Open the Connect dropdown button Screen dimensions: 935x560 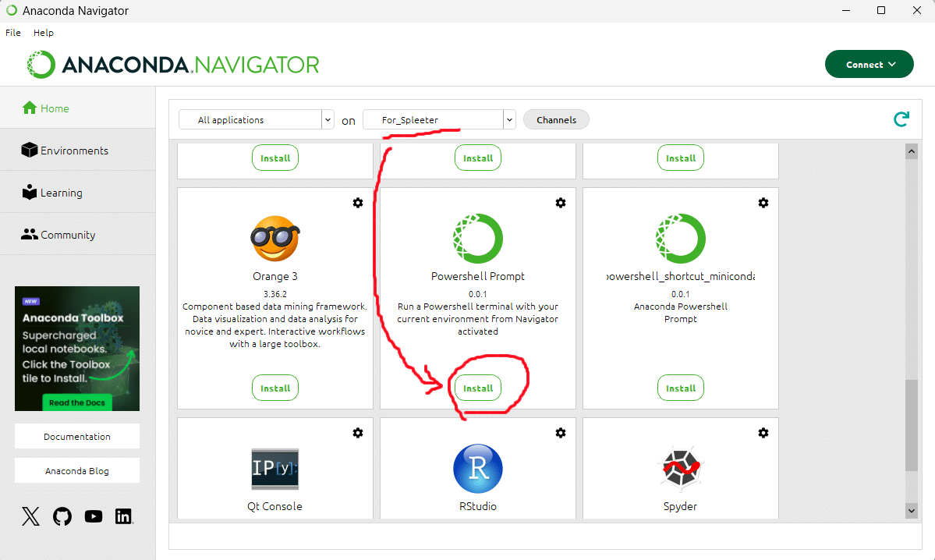(869, 65)
